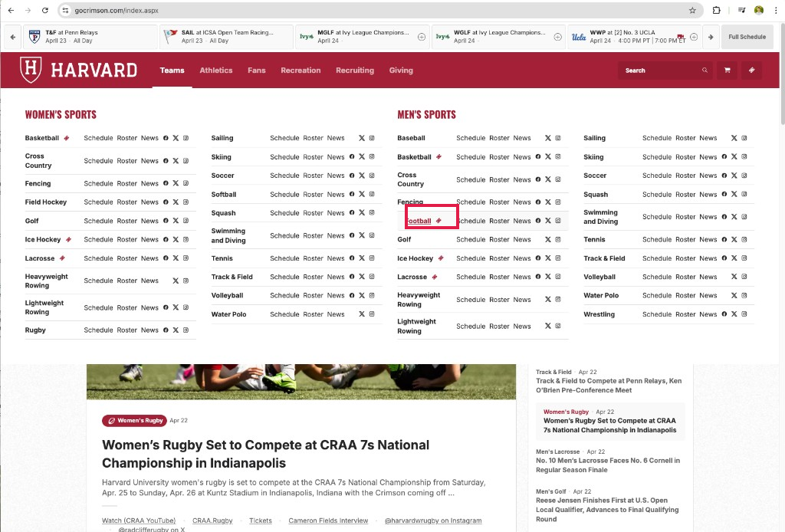Open the shopping cart icon
The height and width of the screenshot is (532, 785).
726,70
